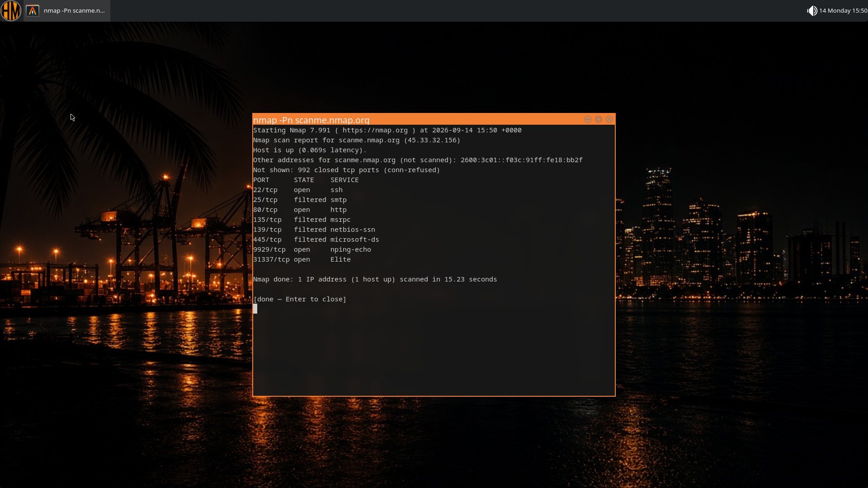Click the smtp service name

pos(339,200)
